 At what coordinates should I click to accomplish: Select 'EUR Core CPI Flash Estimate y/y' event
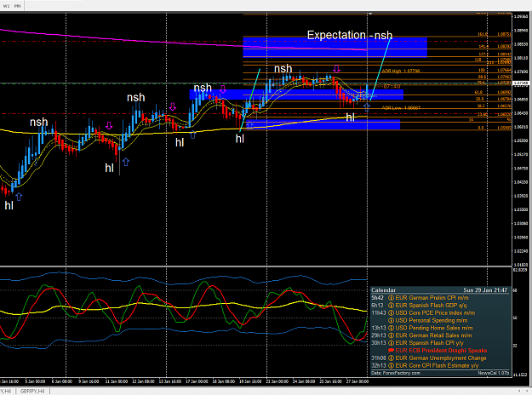click(437, 365)
